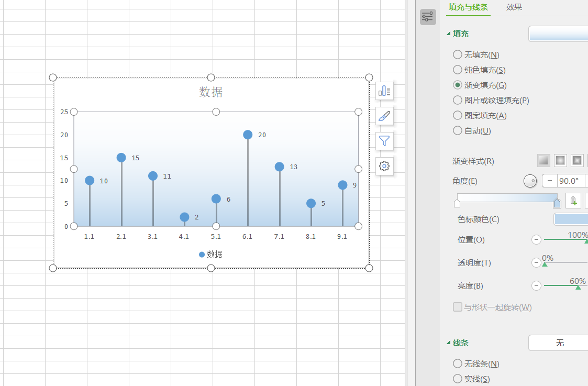Choose the 无线条 line option

pyautogui.click(x=458, y=363)
